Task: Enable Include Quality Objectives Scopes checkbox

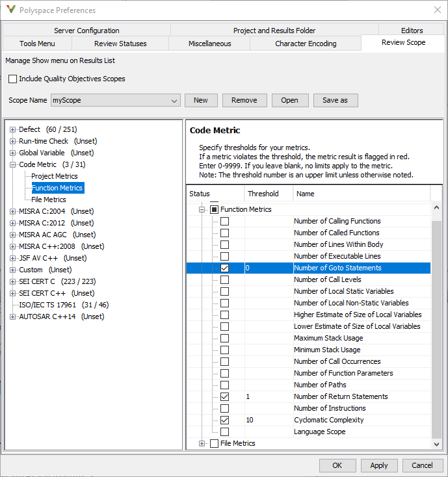Action: tap(12, 79)
